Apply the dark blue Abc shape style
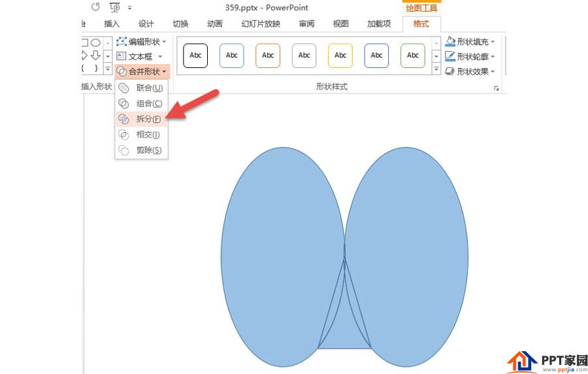 point(376,56)
